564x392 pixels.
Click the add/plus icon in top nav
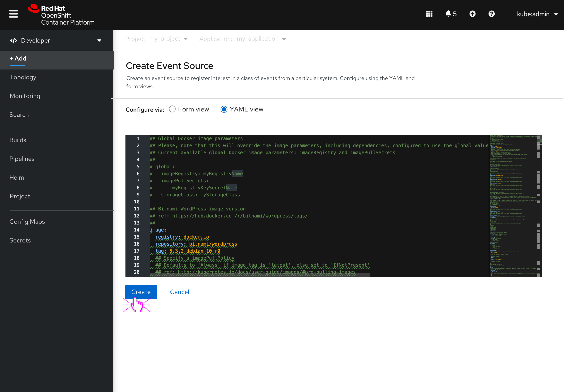[x=472, y=14]
